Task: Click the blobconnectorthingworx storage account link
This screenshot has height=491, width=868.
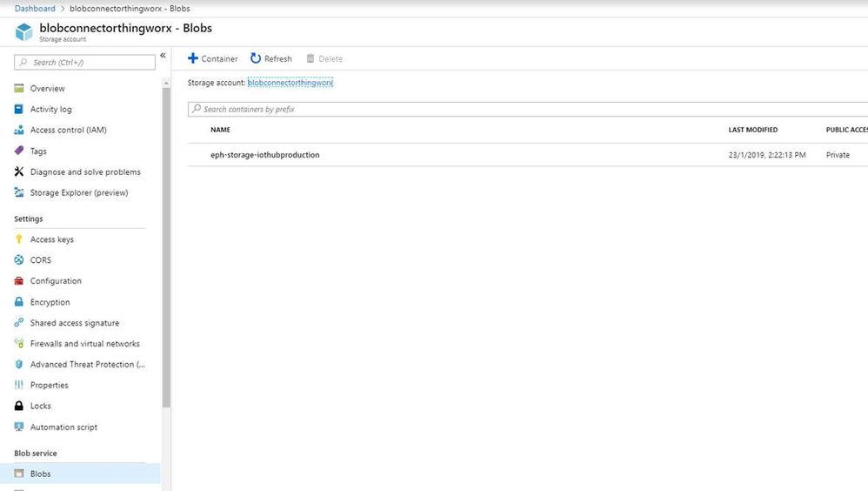Action: (290, 83)
